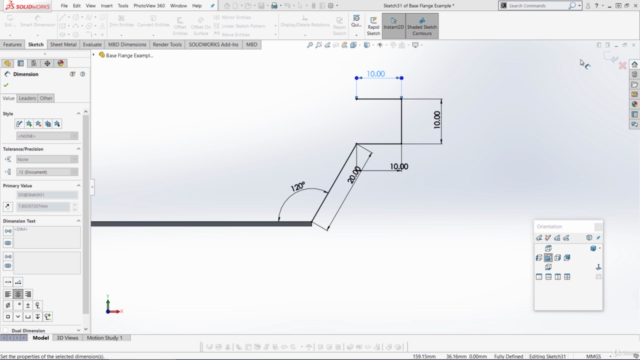Open the isometric view cube dropdown
The image size is (640, 360).
[600, 248]
